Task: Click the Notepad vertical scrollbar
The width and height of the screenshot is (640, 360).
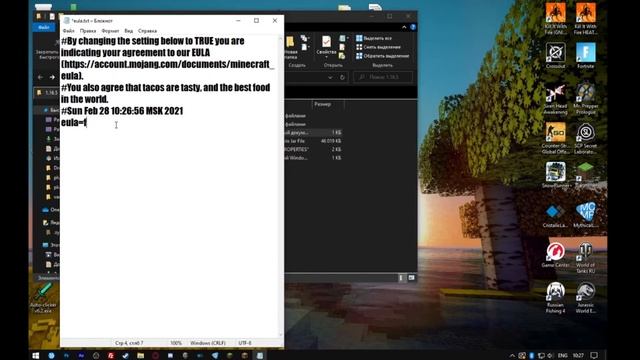Action: tap(280, 186)
